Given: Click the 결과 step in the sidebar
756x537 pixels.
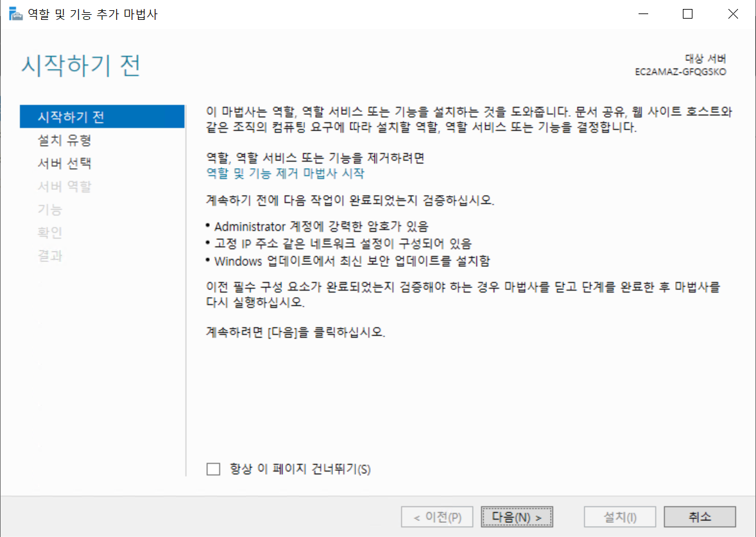Looking at the screenshot, I should click(50, 255).
